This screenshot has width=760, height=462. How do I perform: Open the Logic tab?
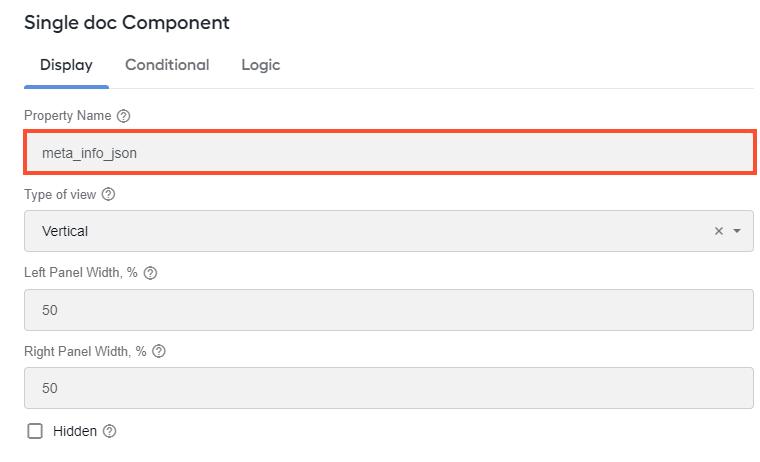coord(261,65)
